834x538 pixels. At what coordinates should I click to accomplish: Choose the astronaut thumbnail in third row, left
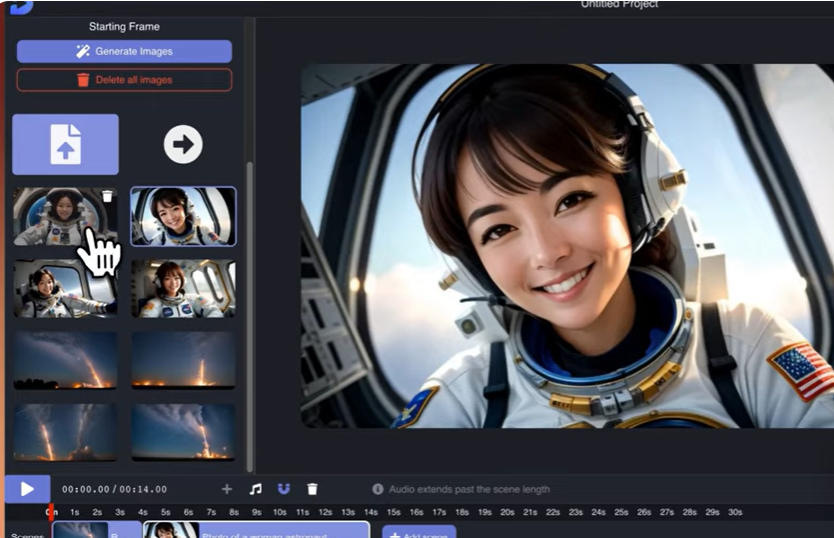pyautogui.click(x=65, y=289)
